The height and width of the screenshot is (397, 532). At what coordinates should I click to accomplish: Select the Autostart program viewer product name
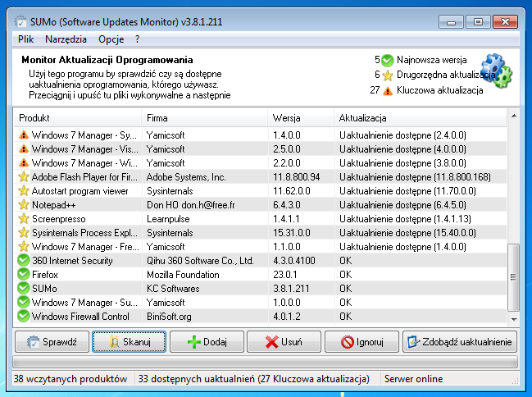pyautogui.click(x=80, y=191)
